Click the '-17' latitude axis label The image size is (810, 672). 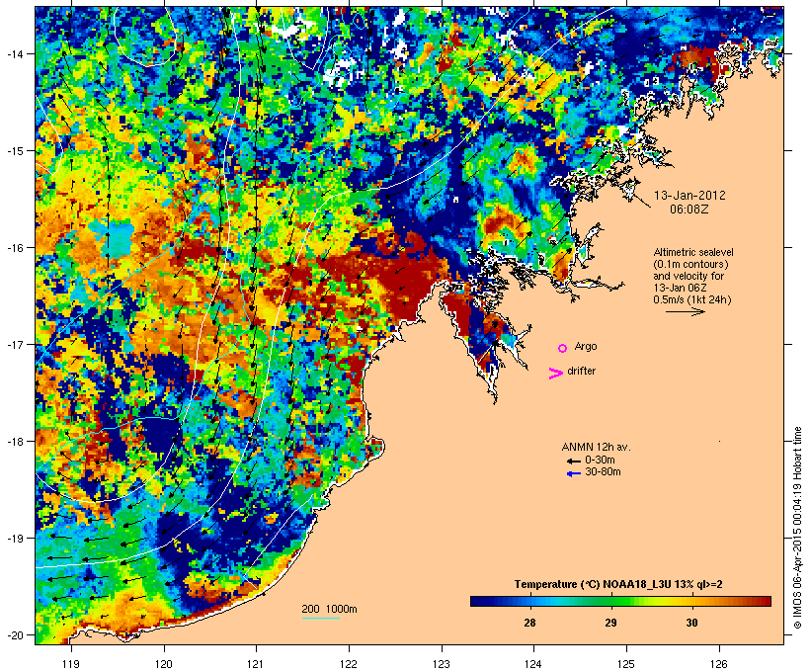[15, 344]
